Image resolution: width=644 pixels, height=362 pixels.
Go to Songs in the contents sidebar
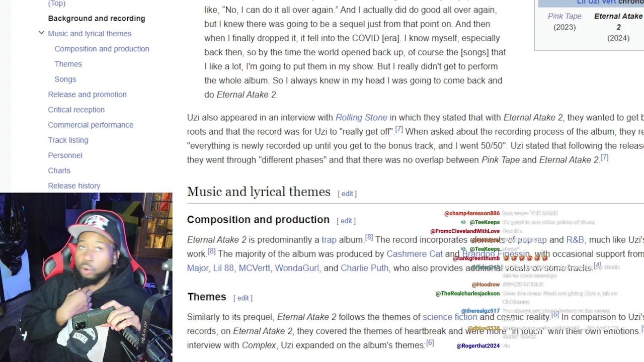(65, 79)
